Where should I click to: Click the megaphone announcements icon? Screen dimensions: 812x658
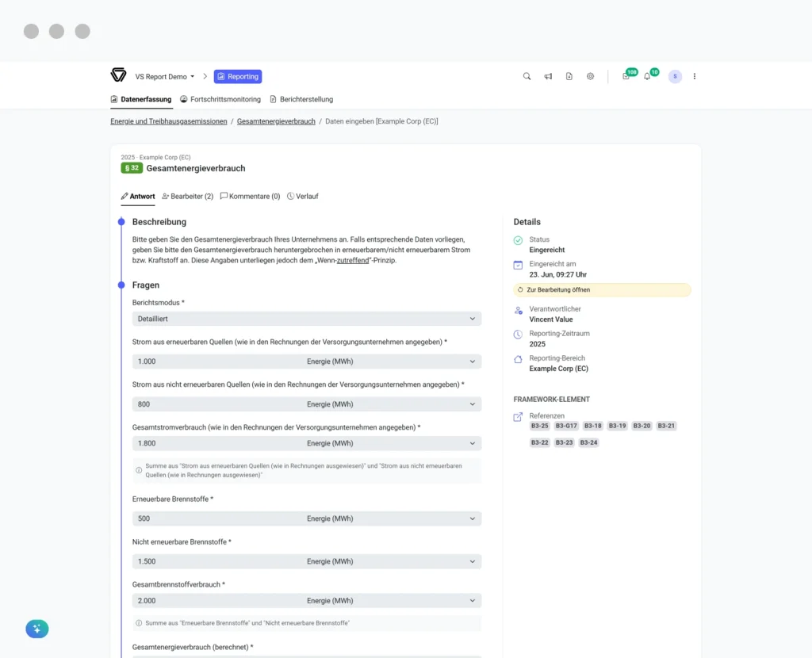click(548, 77)
